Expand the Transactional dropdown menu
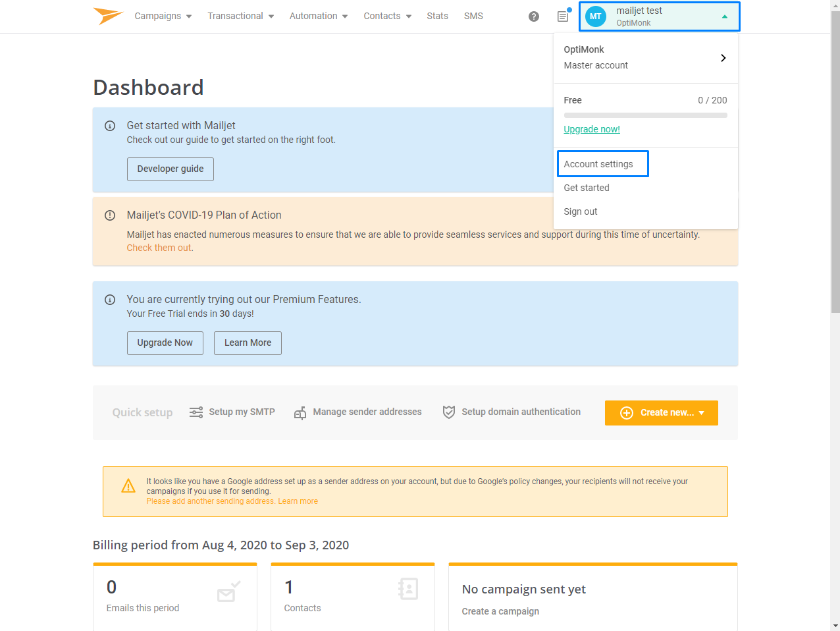Screen dimensions: 840x631 (x=241, y=16)
